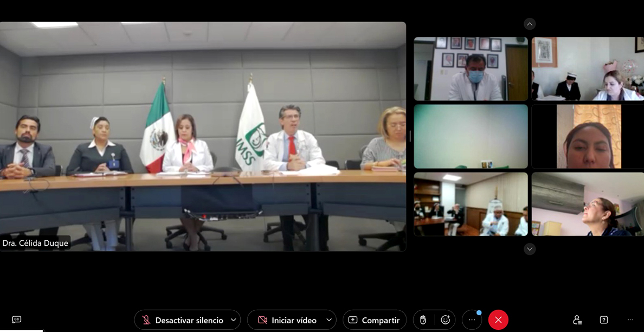Select the blank teal video thumbnail

pyautogui.click(x=471, y=137)
